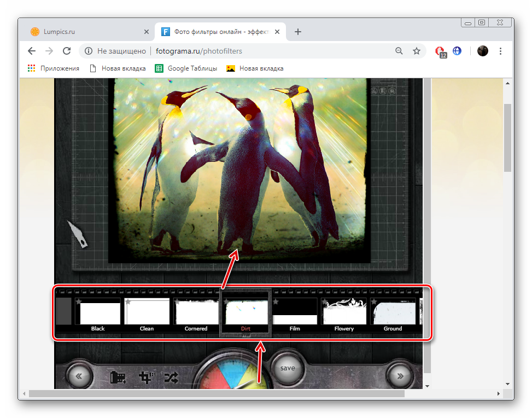Click page scroll up arrow
This screenshot has width=532, height=418.
(507, 83)
